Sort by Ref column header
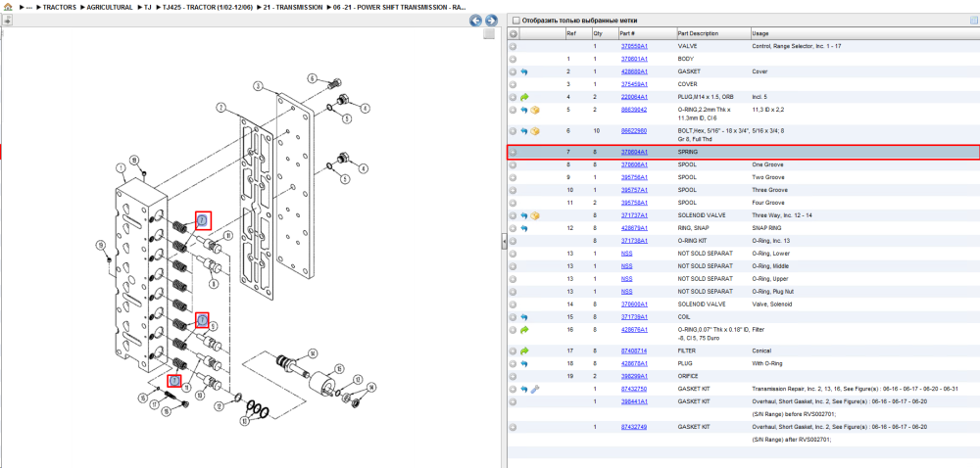980x468 pixels. [x=571, y=33]
